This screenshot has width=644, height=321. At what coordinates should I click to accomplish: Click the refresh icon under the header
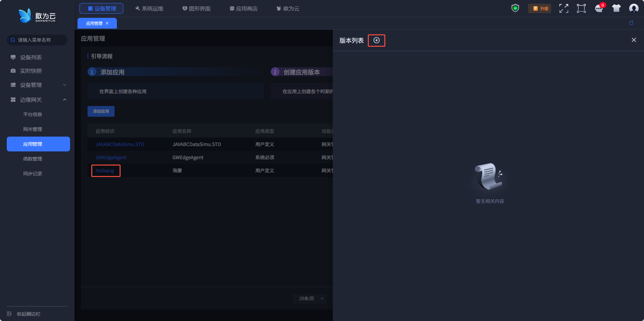pos(631,23)
